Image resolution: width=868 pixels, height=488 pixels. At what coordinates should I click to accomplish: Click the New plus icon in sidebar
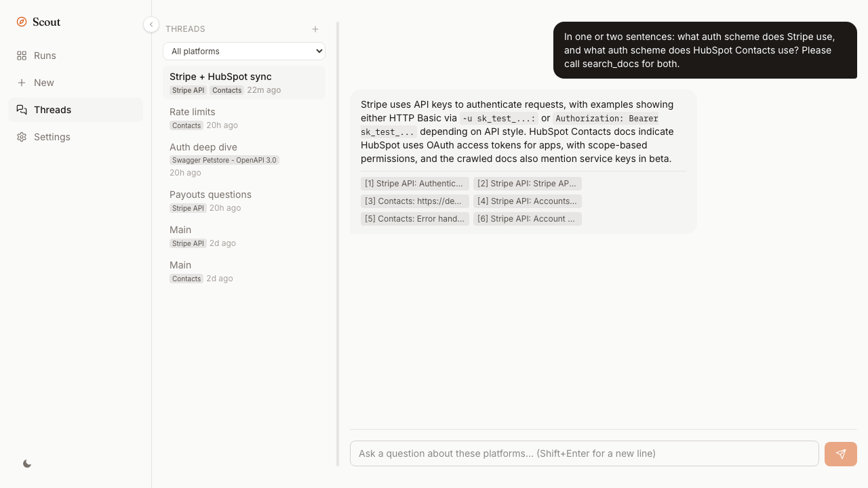coord(22,83)
